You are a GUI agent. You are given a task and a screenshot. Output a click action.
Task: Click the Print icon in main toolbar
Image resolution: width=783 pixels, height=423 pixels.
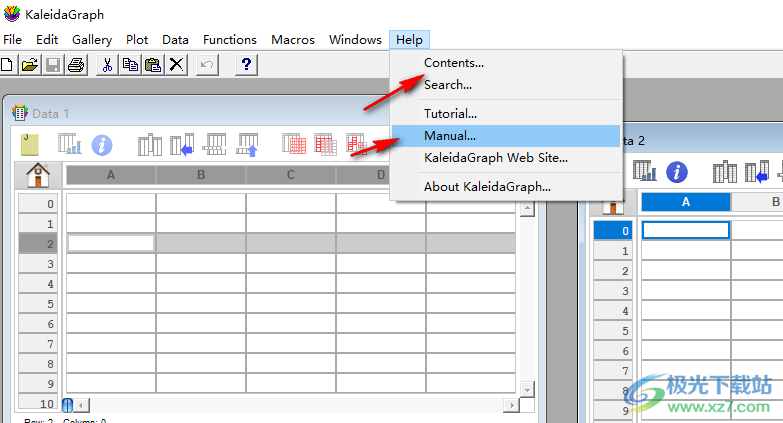tap(75, 65)
